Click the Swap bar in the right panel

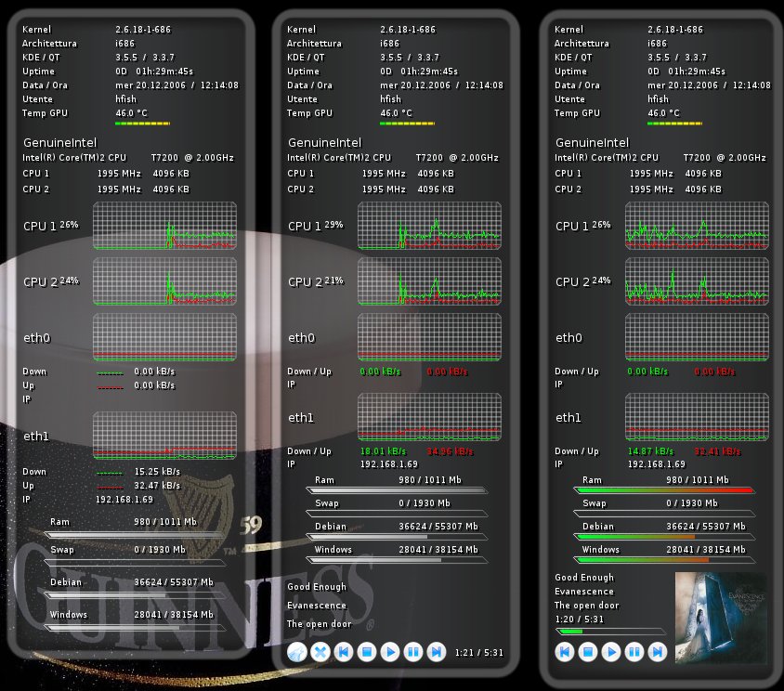(664, 514)
